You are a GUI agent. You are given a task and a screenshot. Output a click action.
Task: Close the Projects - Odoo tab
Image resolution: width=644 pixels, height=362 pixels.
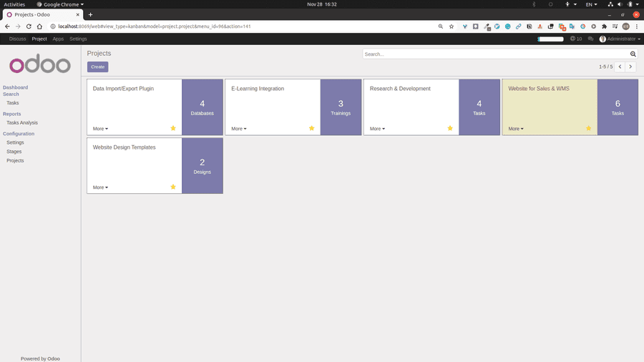pyautogui.click(x=77, y=15)
